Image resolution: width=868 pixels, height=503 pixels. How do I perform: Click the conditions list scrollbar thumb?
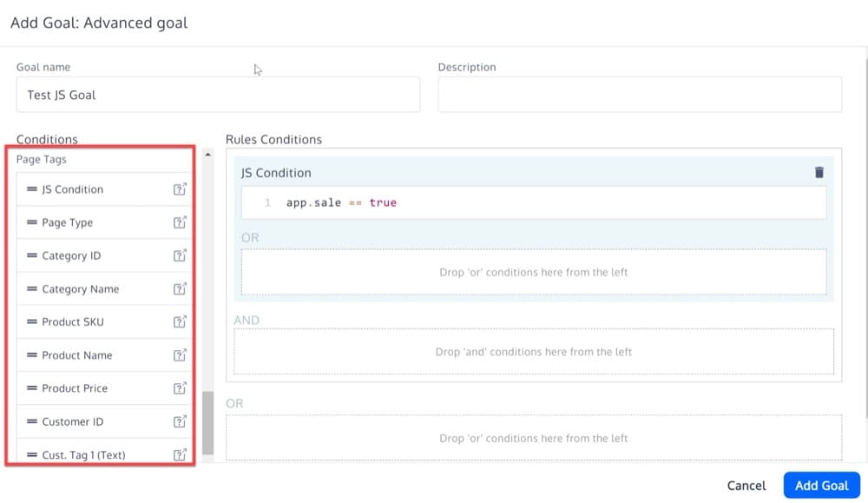pyautogui.click(x=207, y=423)
